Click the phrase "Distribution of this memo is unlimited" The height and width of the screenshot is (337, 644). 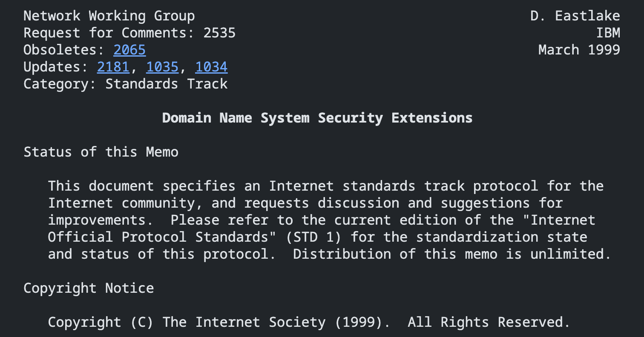[448, 254]
